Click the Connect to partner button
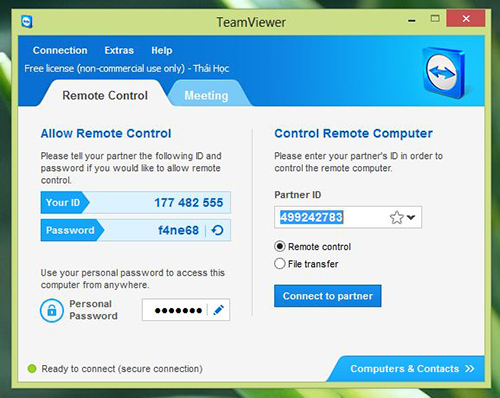Image resolution: width=500 pixels, height=398 pixels. tap(328, 296)
